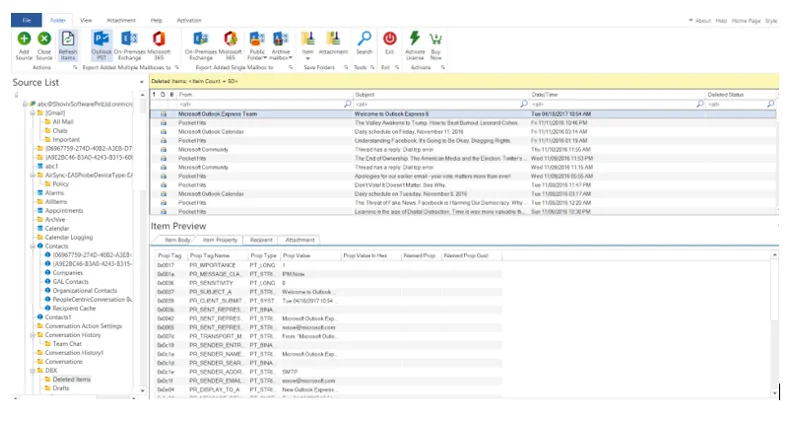Click search icon in Date/Time filter
The width and height of the screenshot is (792, 438).
point(700,104)
